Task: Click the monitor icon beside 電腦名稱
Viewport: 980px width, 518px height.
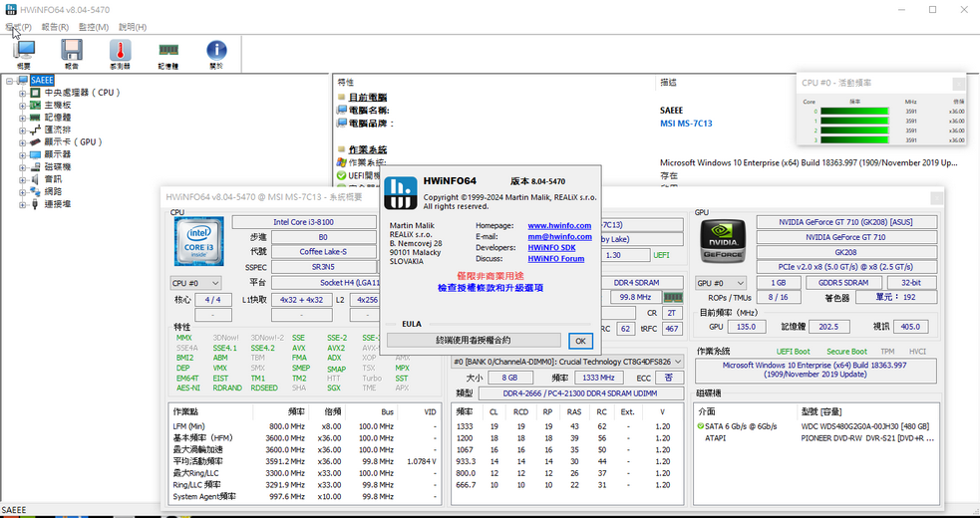Action: click(x=342, y=110)
